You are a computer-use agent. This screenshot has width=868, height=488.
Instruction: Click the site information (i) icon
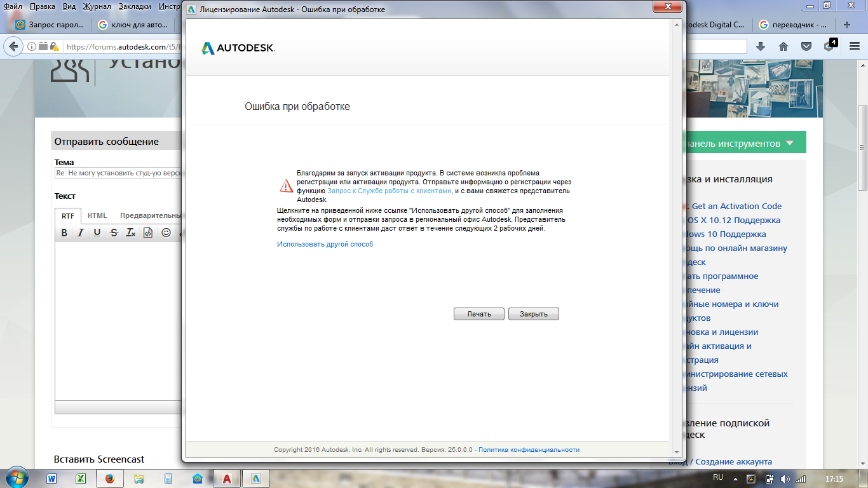pyautogui.click(x=31, y=46)
